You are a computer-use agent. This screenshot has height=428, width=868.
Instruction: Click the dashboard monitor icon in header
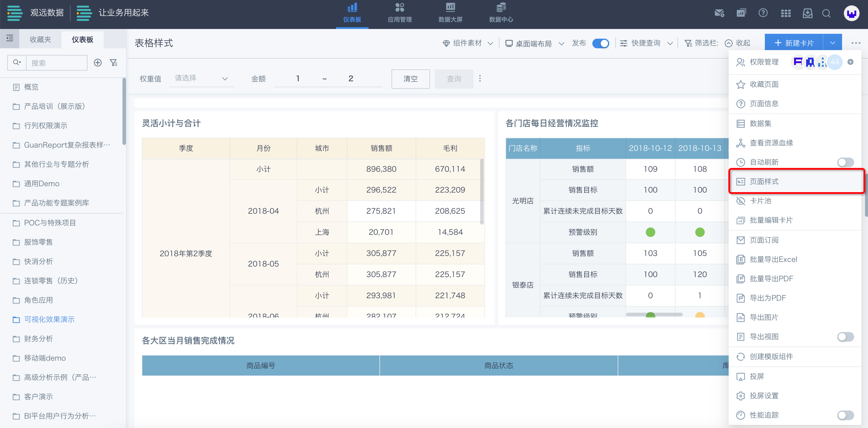coord(741,13)
